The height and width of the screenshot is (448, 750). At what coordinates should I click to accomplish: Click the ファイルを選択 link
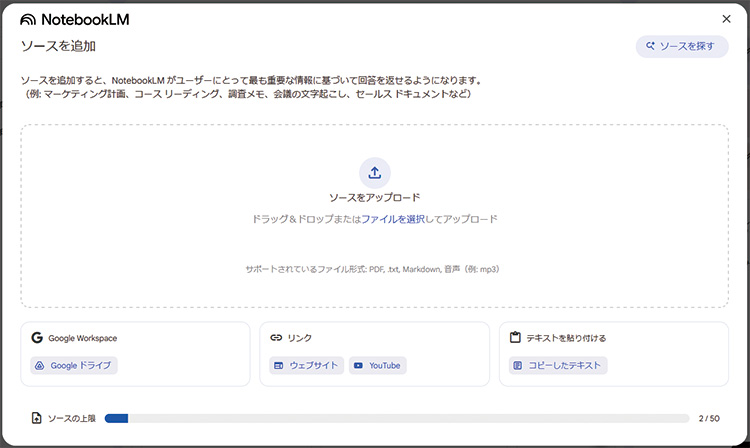point(394,219)
